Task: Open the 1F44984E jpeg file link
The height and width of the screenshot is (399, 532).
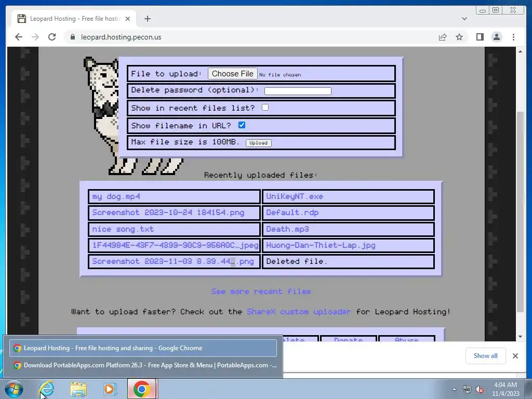Action: (175, 245)
